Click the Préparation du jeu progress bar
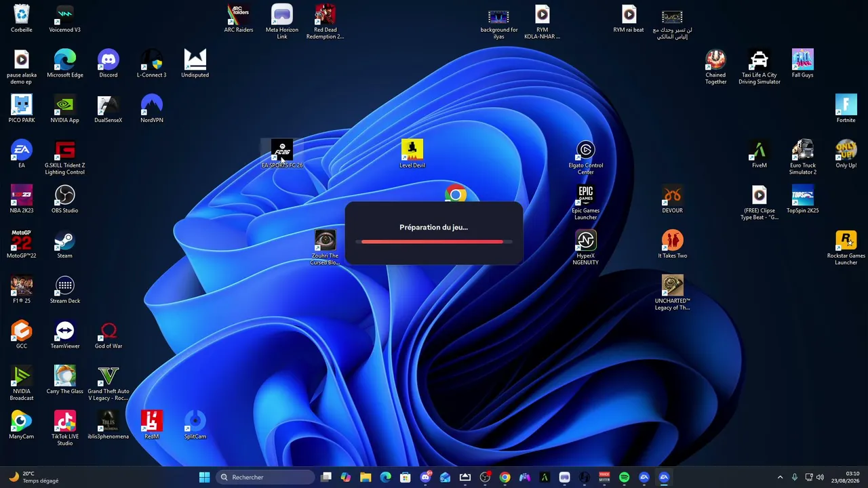Image resolution: width=868 pixels, height=488 pixels. (x=434, y=241)
